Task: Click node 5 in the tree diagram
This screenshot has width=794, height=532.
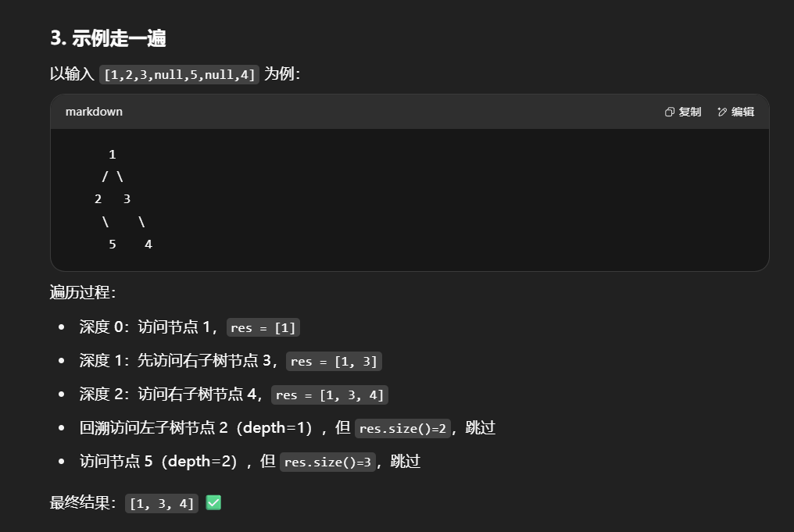Action: coord(113,245)
